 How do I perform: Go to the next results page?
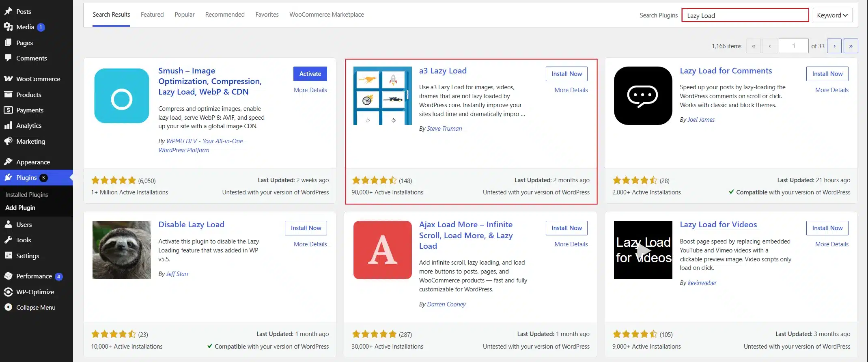pos(834,46)
